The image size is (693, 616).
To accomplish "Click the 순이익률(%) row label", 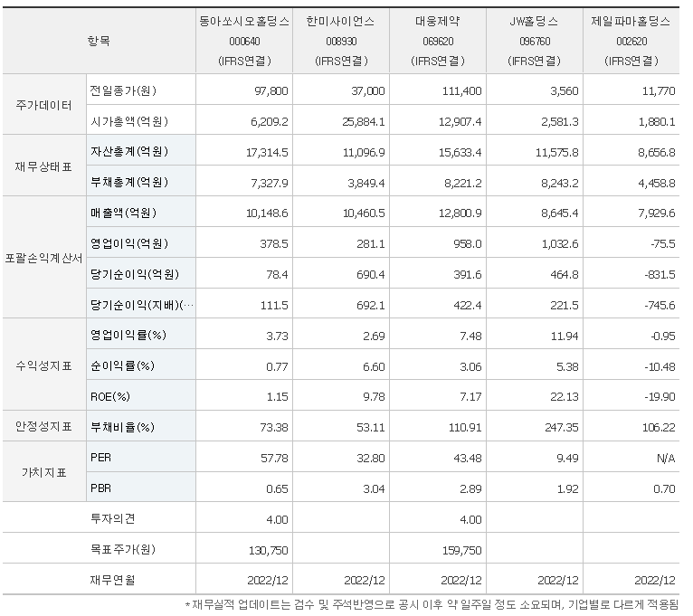I will pyautogui.click(x=122, y=365).
